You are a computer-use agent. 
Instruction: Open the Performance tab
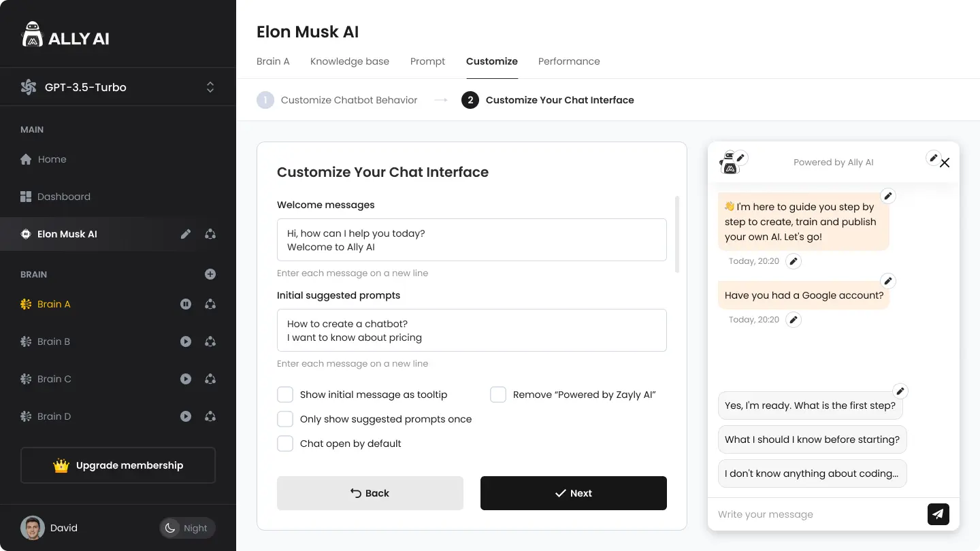569,61
